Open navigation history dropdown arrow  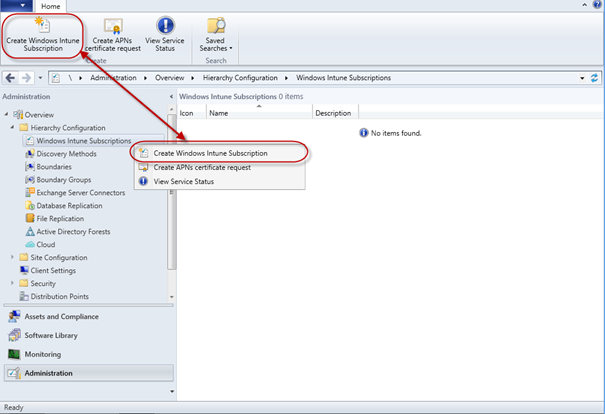tap(40, 78)
